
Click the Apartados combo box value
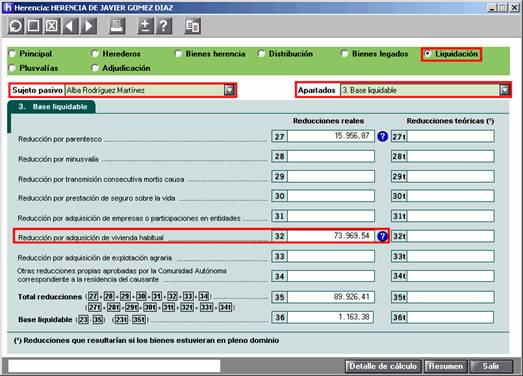(x=420, y=90)
